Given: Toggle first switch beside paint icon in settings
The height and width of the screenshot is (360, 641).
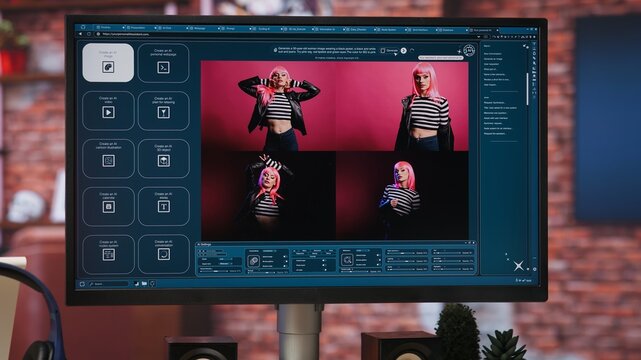Looking at the screenshot, I should pyautogui.click(x=285, y=257).
